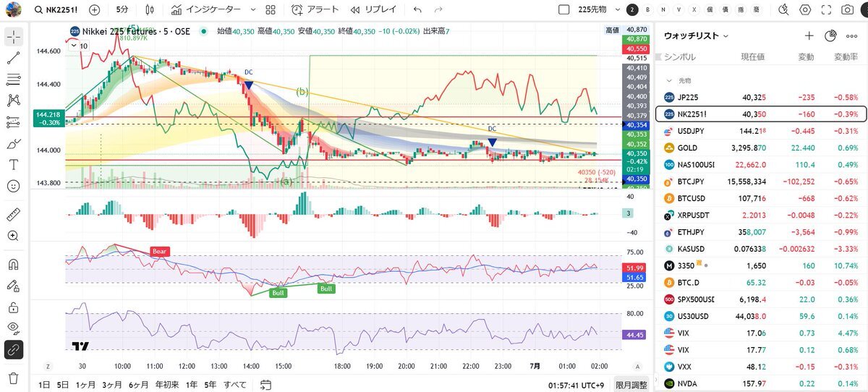This screenshot has height=392, width=868.
Task: Toggle market status dot beside OSE
Action: [x=205, y=31]
